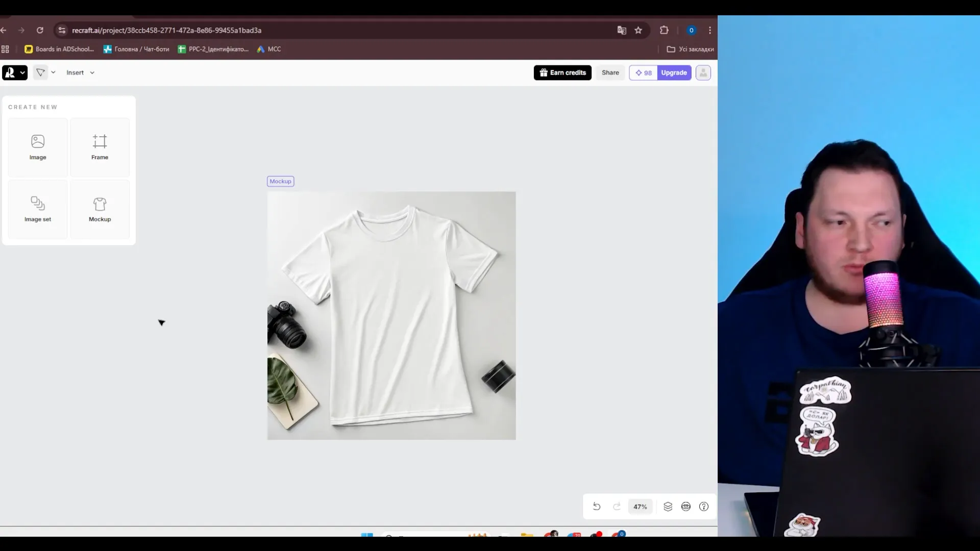Open PPC-2 bookmark

[x=213, y=49]
